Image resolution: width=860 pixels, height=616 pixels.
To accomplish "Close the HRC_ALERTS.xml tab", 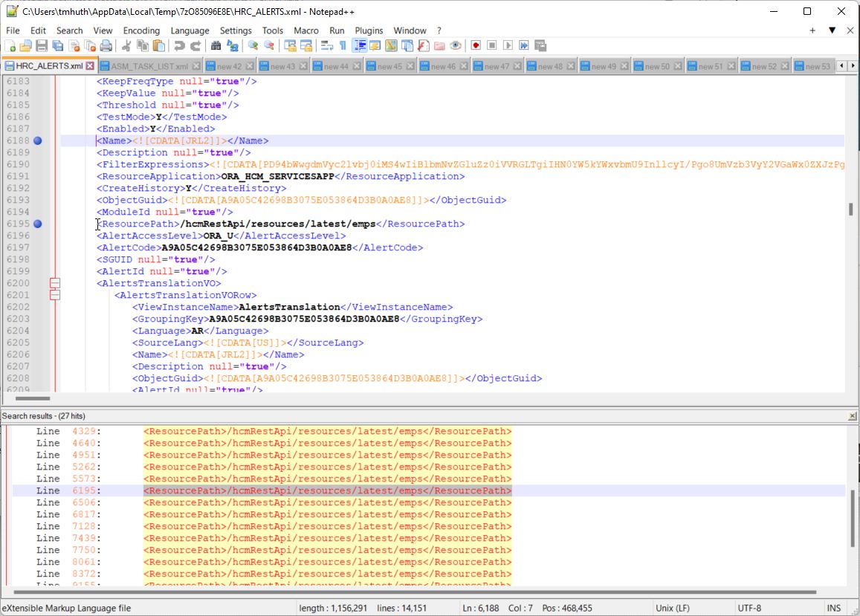I will 90,66.
